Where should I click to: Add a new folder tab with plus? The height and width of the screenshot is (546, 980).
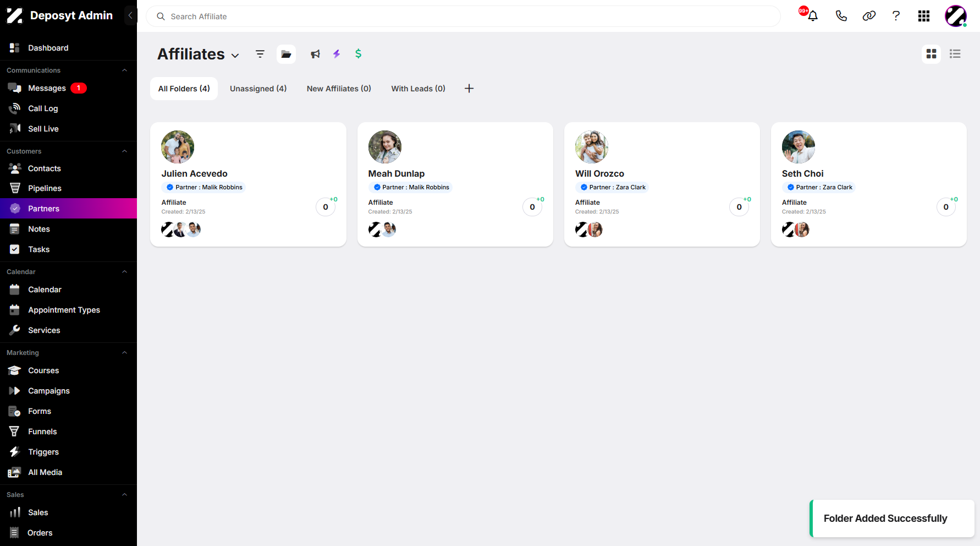(469, 89)
